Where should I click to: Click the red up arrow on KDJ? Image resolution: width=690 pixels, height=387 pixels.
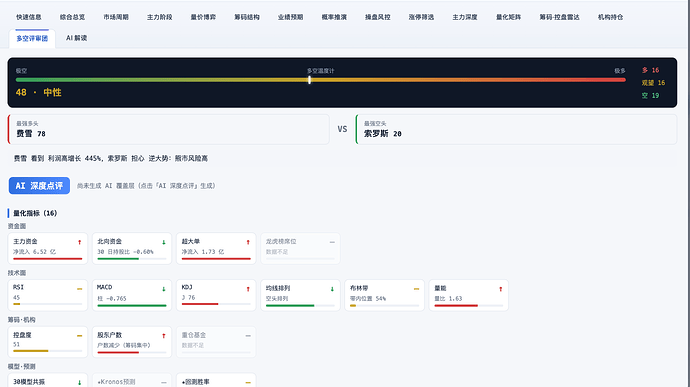[x=248, y=289]
